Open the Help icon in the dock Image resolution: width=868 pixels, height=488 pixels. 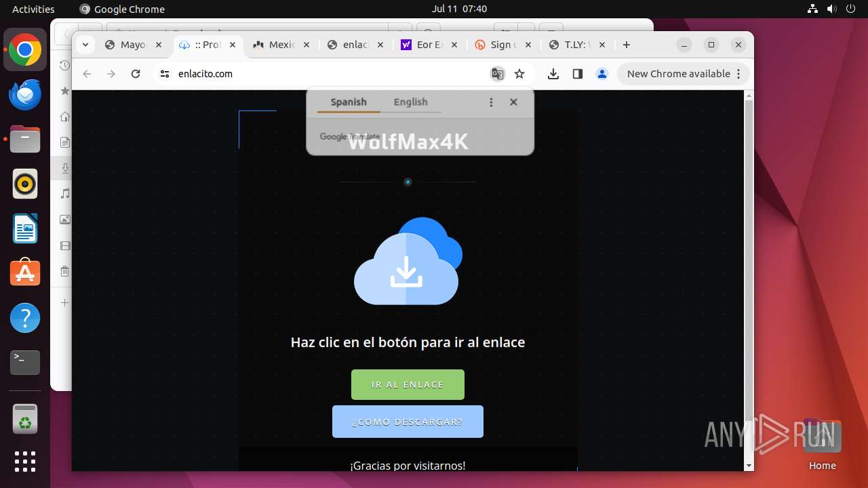pyautogui.click(x=25, y=318)
